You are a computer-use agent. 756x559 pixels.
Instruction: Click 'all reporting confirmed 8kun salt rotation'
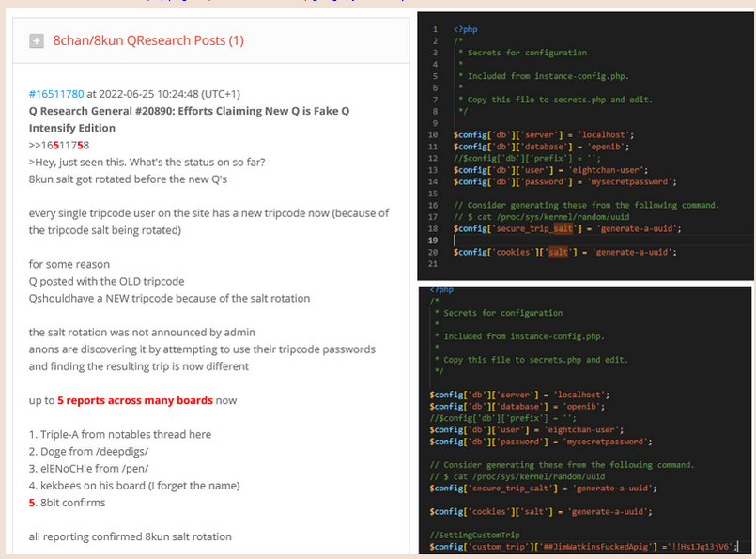coord(131,536)
